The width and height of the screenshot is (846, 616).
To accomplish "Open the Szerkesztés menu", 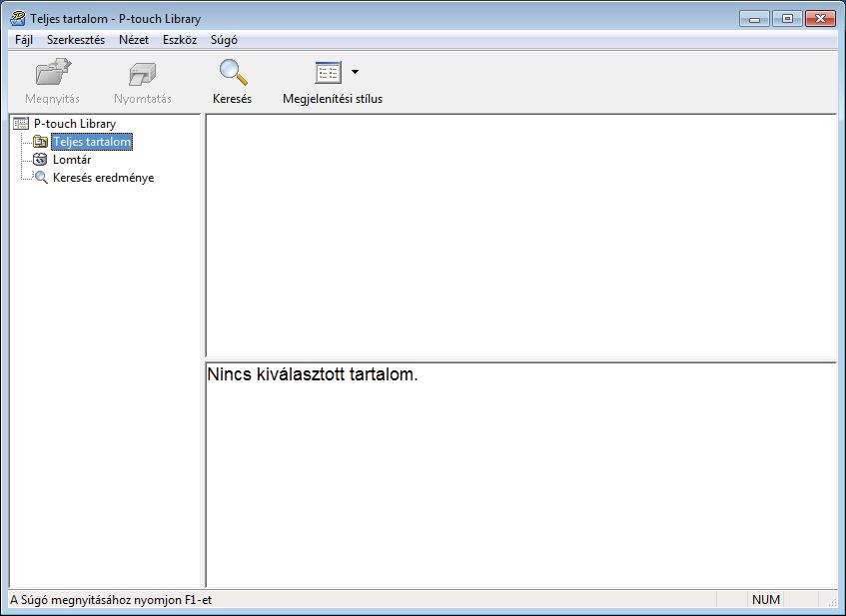I will click(x=76, y=40).
